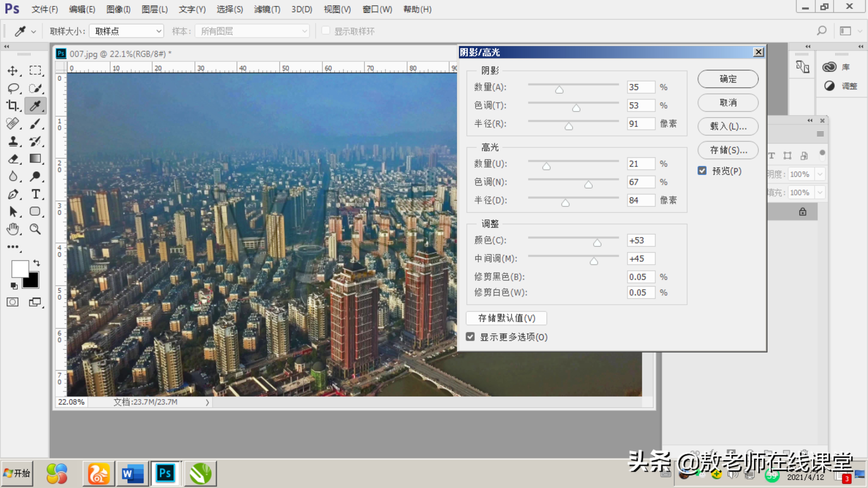Click the search magnifier in options bar
868x488 pixels.
point(821,31)
